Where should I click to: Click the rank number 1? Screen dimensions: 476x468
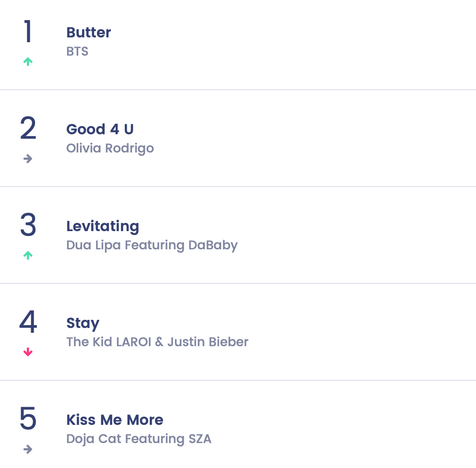28,31
